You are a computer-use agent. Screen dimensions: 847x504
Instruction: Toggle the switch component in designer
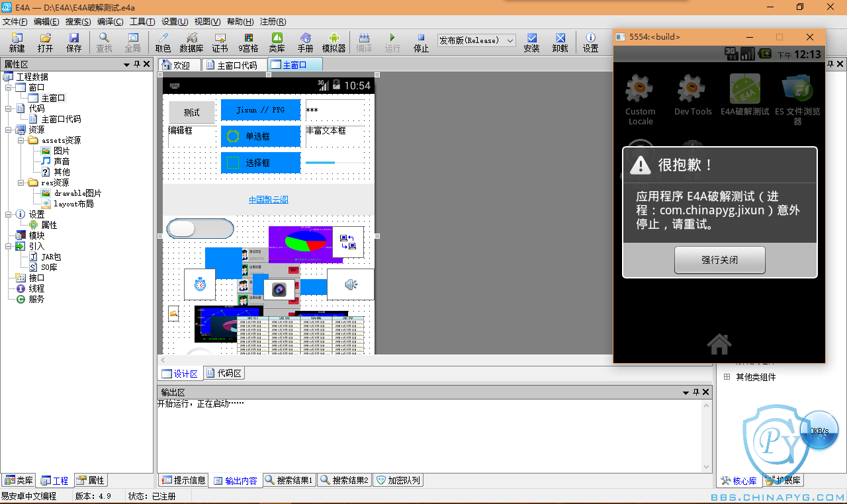tap(200, 229)
